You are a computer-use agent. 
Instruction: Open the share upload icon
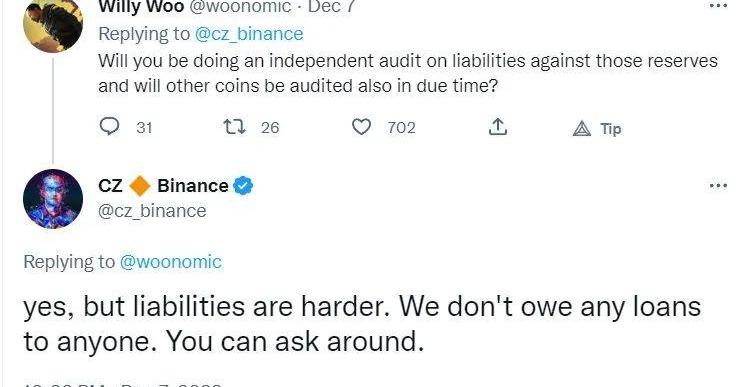pyautogui.click(x=498, y=127)
